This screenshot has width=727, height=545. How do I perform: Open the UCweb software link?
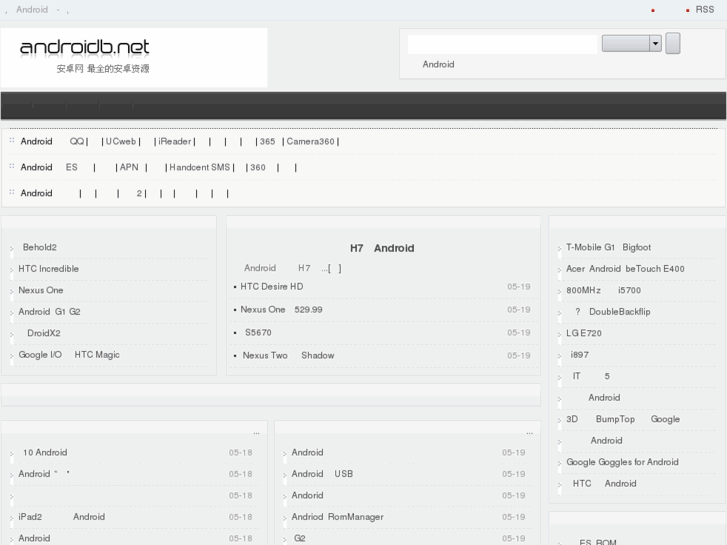[121, 141]
